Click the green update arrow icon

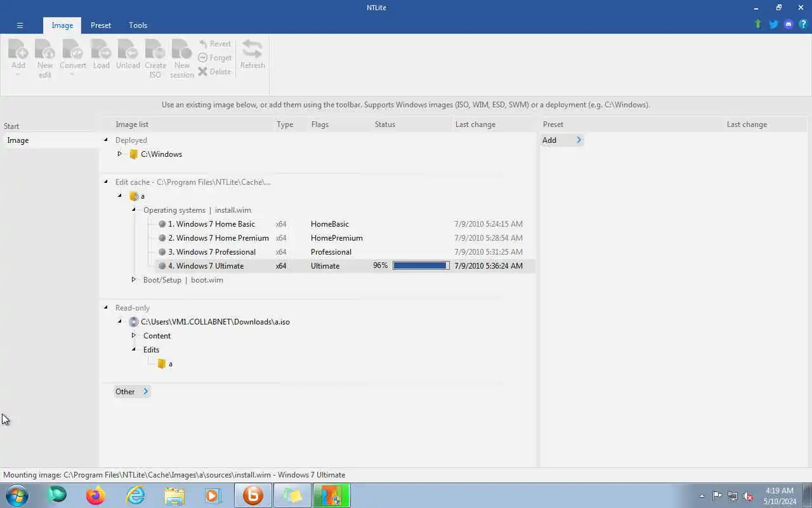click(757, 24)
